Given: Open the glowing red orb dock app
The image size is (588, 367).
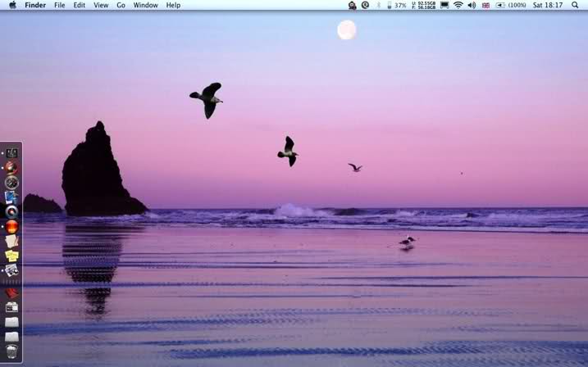Looking at the screenshot, I should pos(11,227).
